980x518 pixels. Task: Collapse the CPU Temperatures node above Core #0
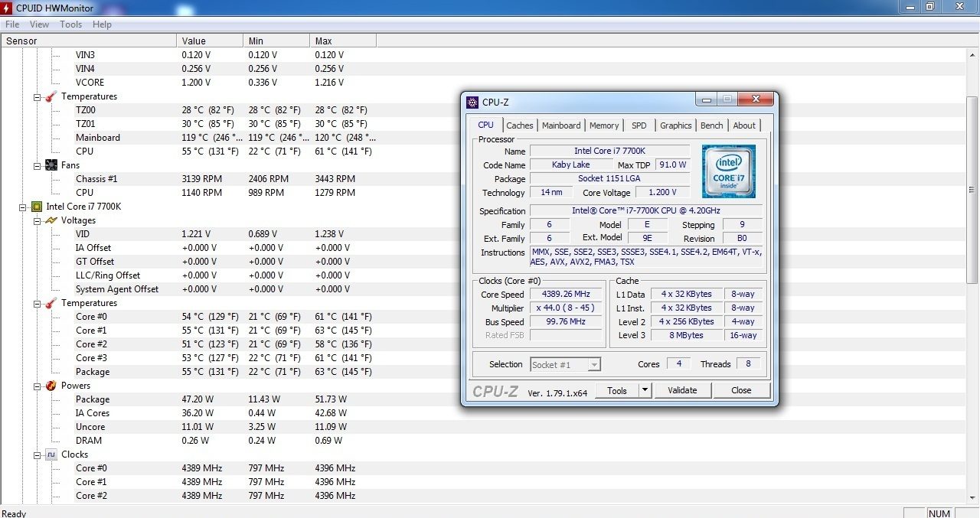point(37,303)
